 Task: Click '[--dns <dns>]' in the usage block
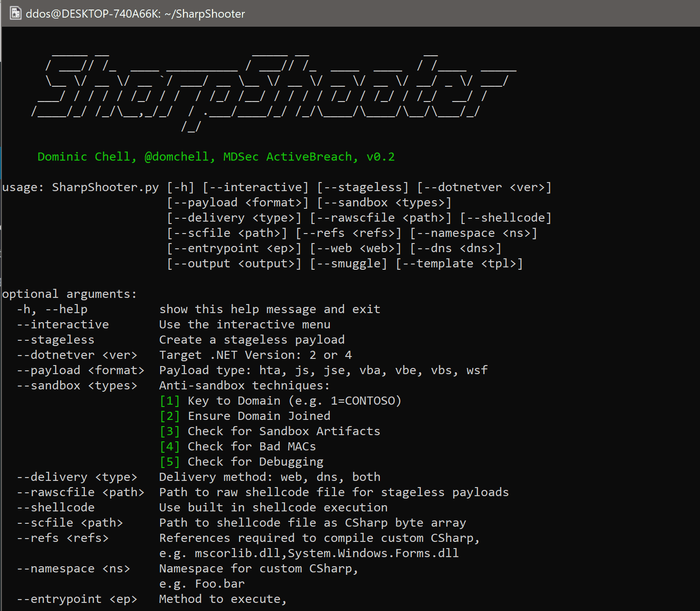click(x=456, y=248)
